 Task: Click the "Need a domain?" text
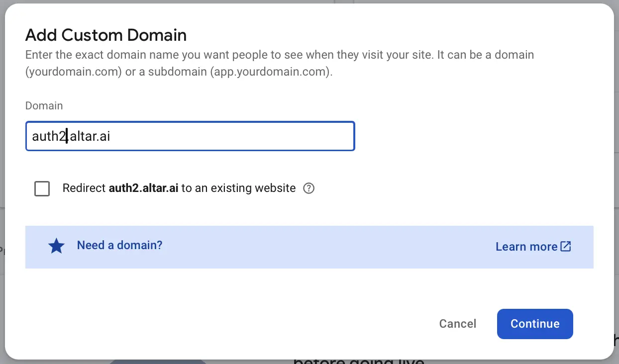(119, 245)
